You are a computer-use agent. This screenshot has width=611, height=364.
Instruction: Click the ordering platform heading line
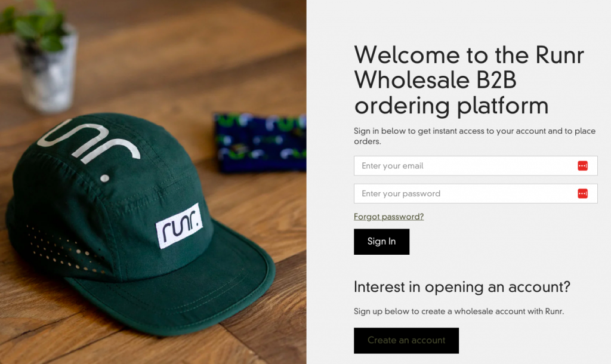pyautogui.click(x=451, y=106)
